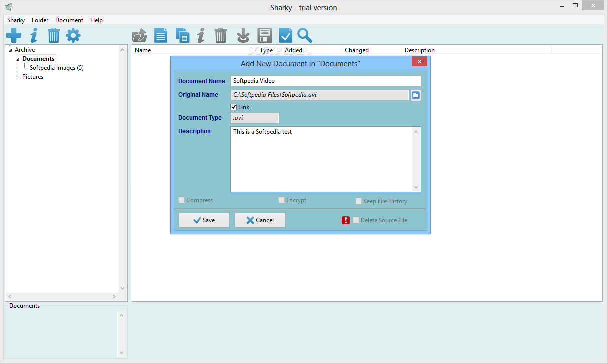Toggle the Encrypt checkbox
Viewport: 608px width, 364px height.
tap(282, 200)
